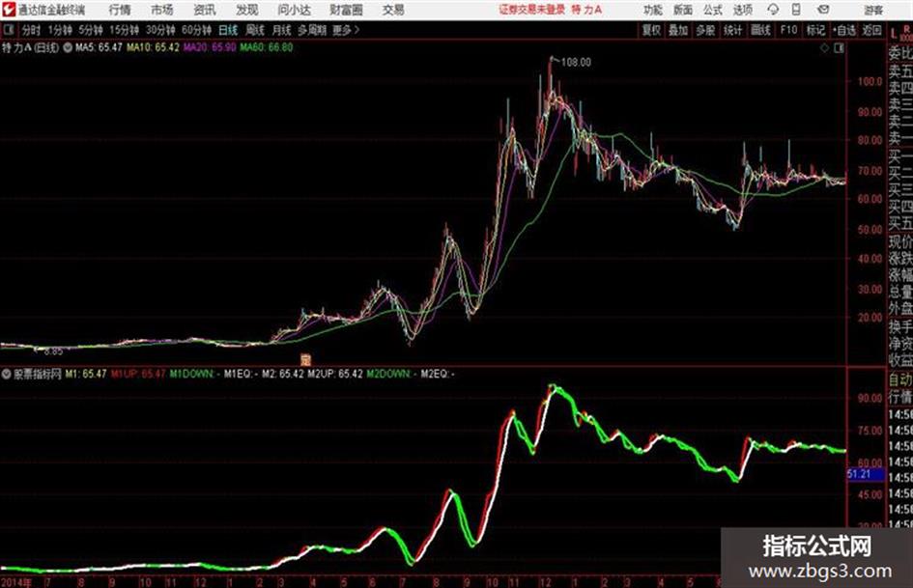Click the 证券交易未登录 login link
This screenshot has height=588, width=913.
click(531, 10)
